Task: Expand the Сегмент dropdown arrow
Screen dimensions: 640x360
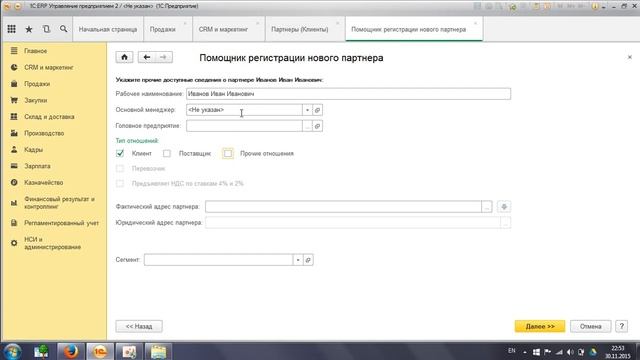Action: click(298, 260)
